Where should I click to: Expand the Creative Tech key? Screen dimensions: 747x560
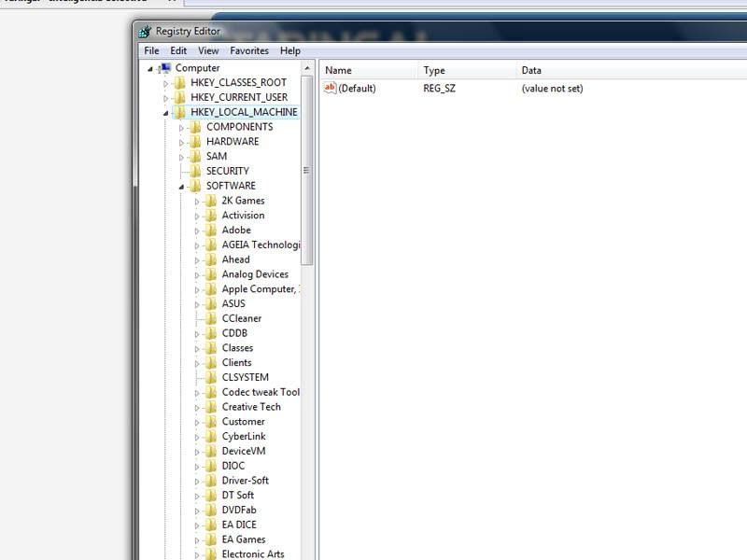tap(196, 408)
